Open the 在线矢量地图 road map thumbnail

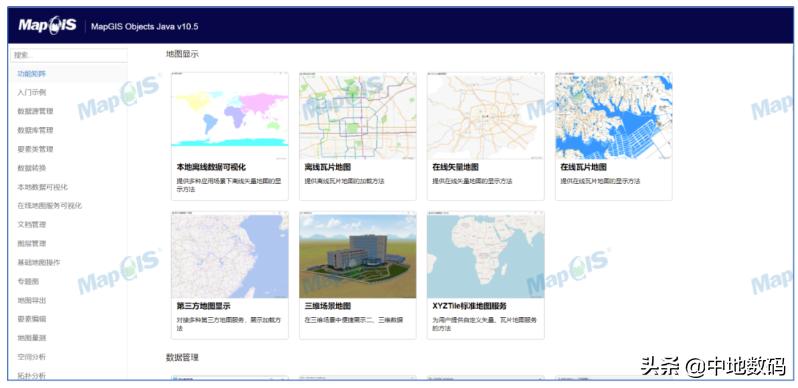tap(486, 116)
